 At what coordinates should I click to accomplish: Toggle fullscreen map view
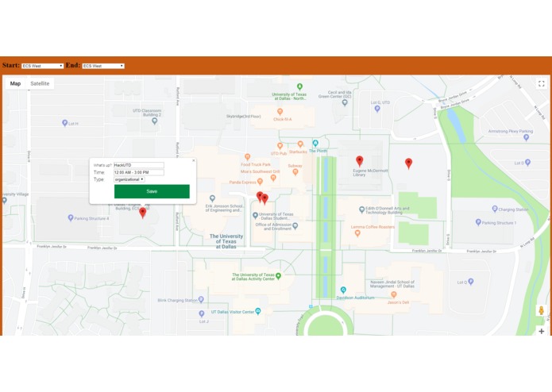tap(542, 83)
